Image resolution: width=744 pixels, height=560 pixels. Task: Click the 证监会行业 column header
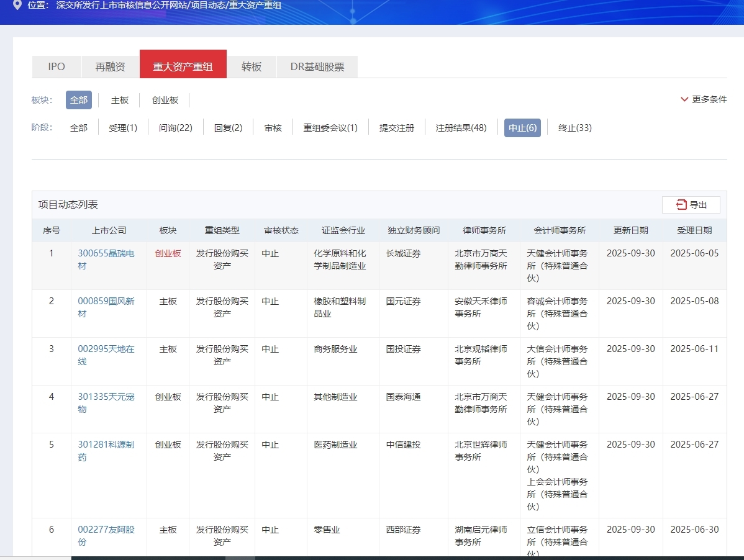pyautogui.click(x=343, y=230)
